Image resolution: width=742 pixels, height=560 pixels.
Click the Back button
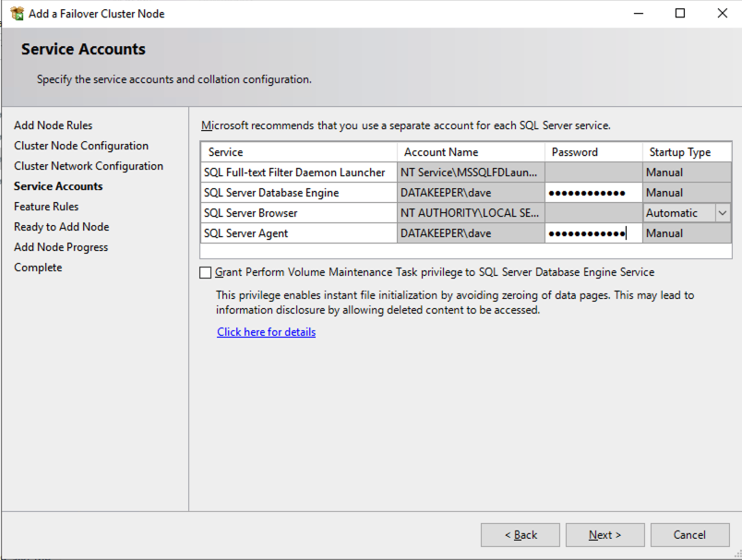521,535
